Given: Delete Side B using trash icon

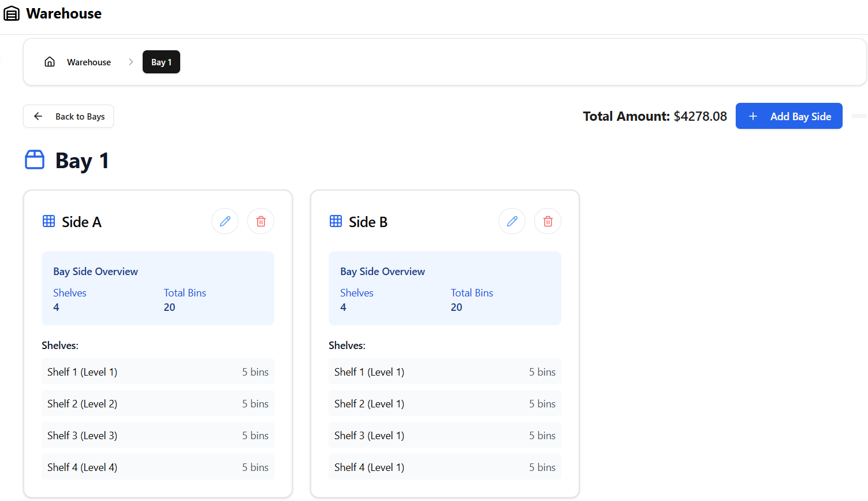Looking at the screenshot, I should (x=548, y=221).
